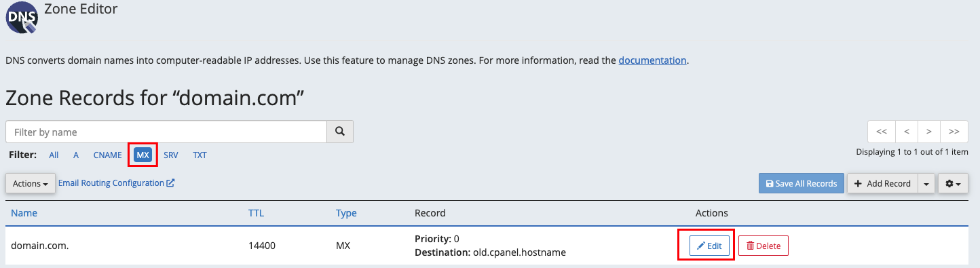Delete the domain.com. MX record
Image resolution: width=980 pixels, height=268 pixels.
[x=764, y=246]
